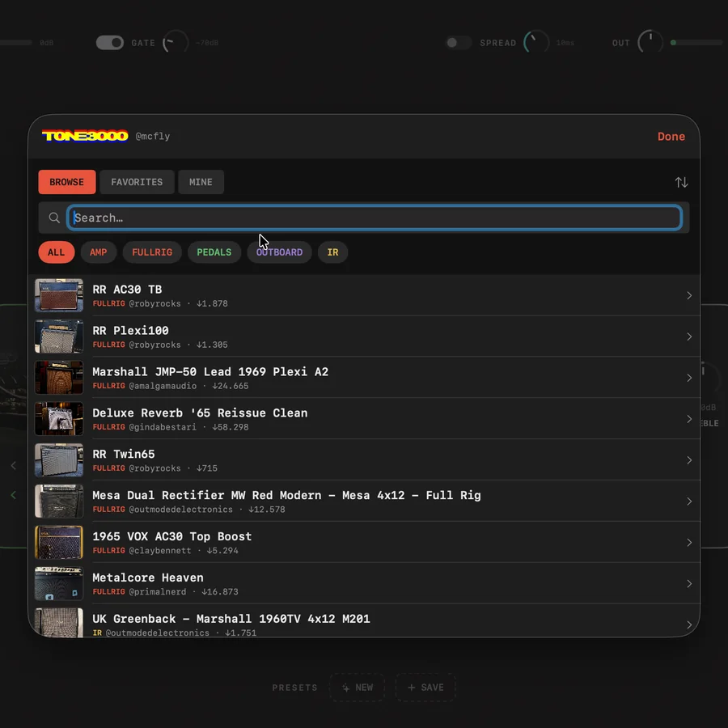728x728 pixels.
Task: Select the "RR Plexi100" title
Action: click(x=130, y=331)
